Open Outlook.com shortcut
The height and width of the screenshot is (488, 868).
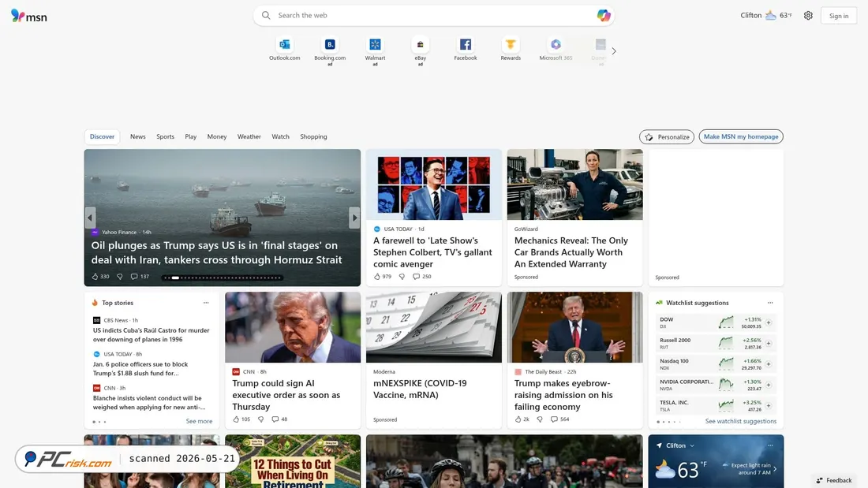coord(285,49)
